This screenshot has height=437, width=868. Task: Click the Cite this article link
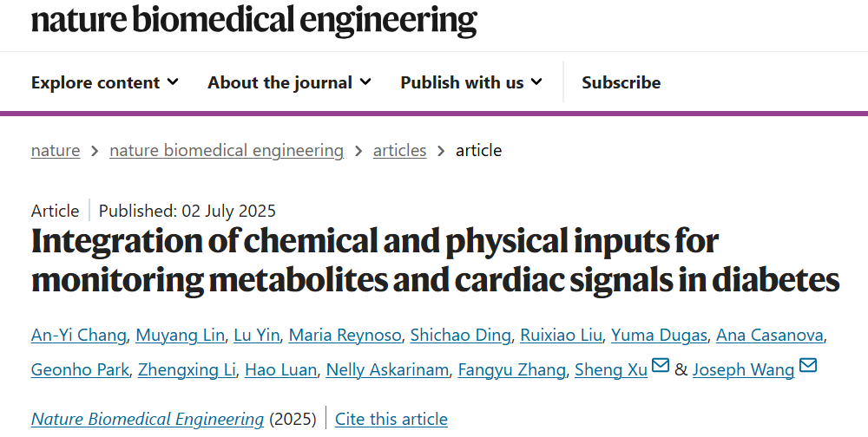391,419
